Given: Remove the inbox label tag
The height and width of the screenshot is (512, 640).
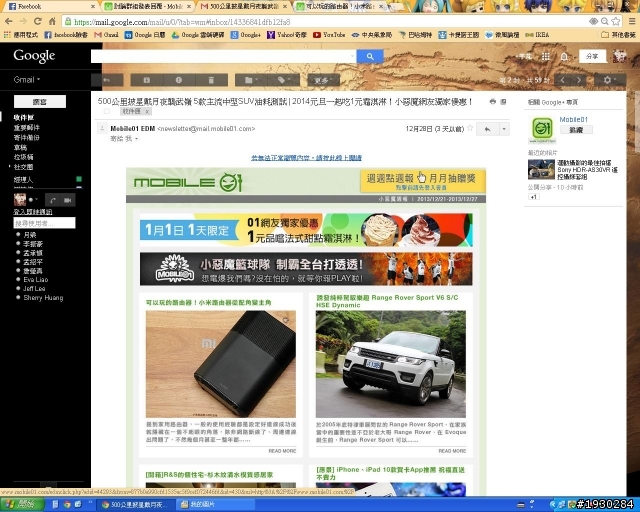Looking at the screenshot, I should coord(147,111).
